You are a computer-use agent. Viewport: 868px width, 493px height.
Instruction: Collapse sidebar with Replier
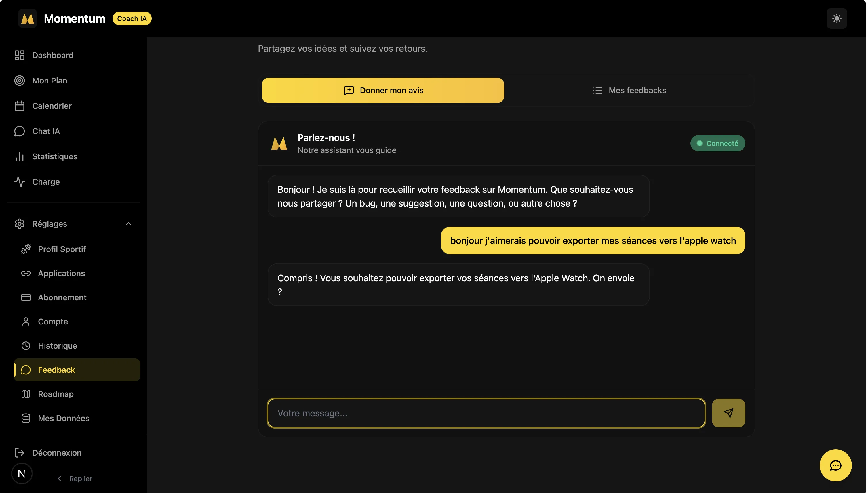coord(75,478)
